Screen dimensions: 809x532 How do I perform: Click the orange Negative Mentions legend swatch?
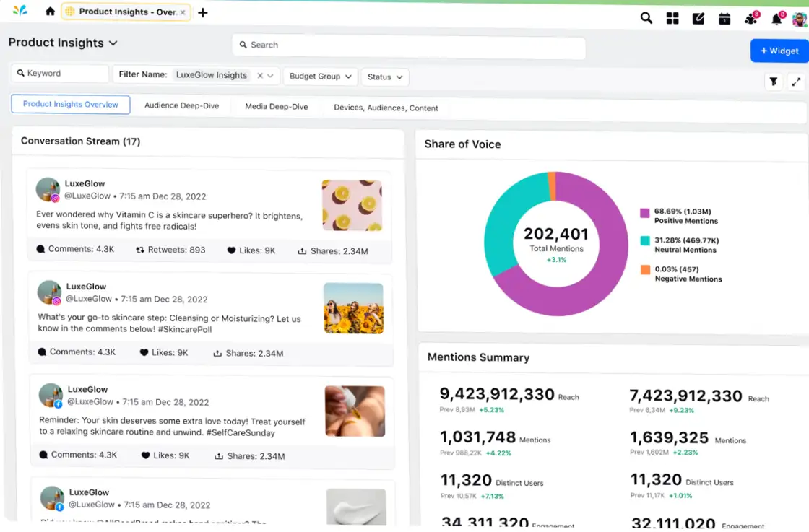coord(646,269)
